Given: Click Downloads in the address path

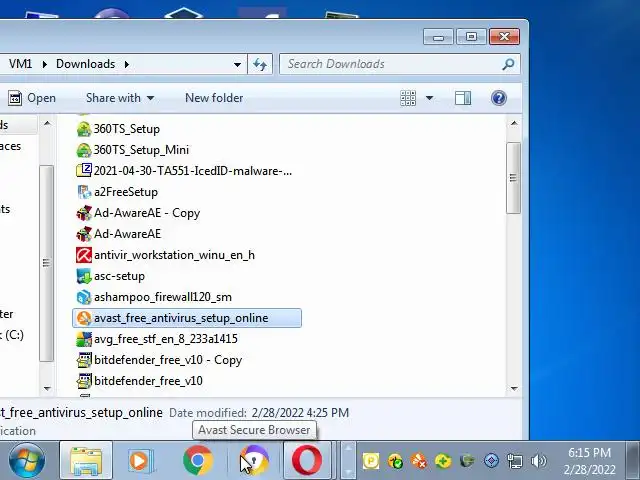Looking at the screenshot, I should pyautogui.click(x=86, y=64).
